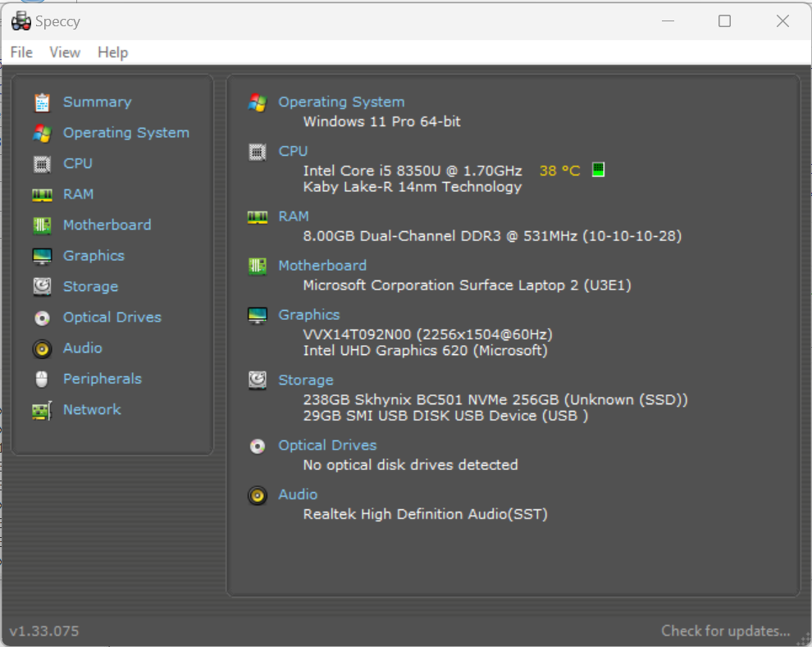Screen dimensions: 812x647
Task: Close the Speccy window
Action: [783, 21]
